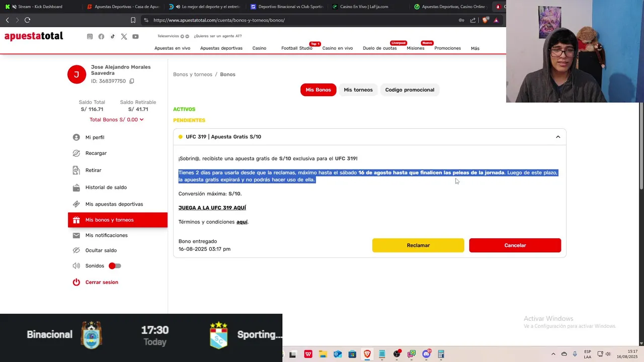Open Duelo de cuotas in the top menu
644x362 pixels.
tap(380, 48)
